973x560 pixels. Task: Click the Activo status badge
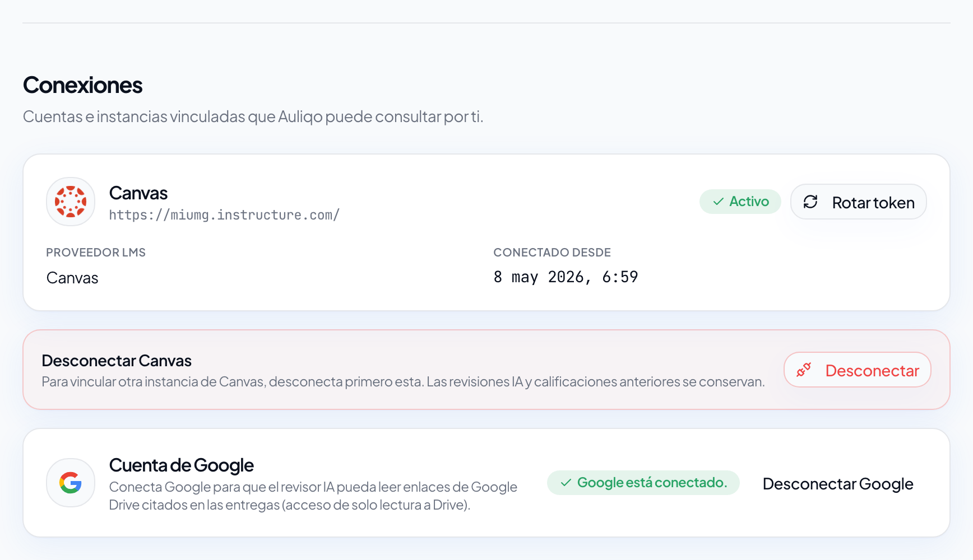(x=740, y=202)
